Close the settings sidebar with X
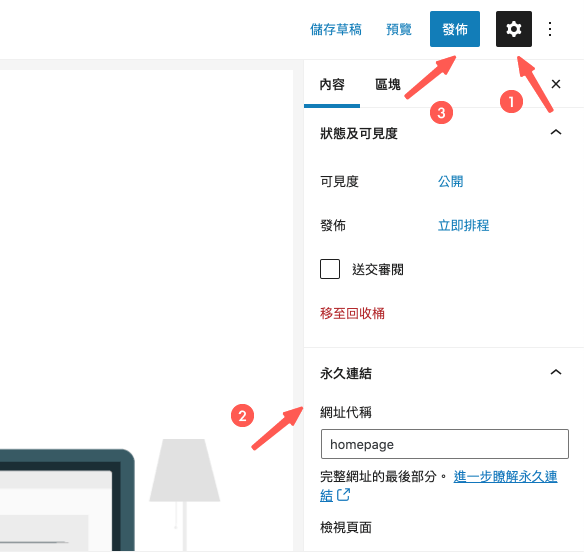Viewport: 584px width, 552px height. click(x=556, y=84)
